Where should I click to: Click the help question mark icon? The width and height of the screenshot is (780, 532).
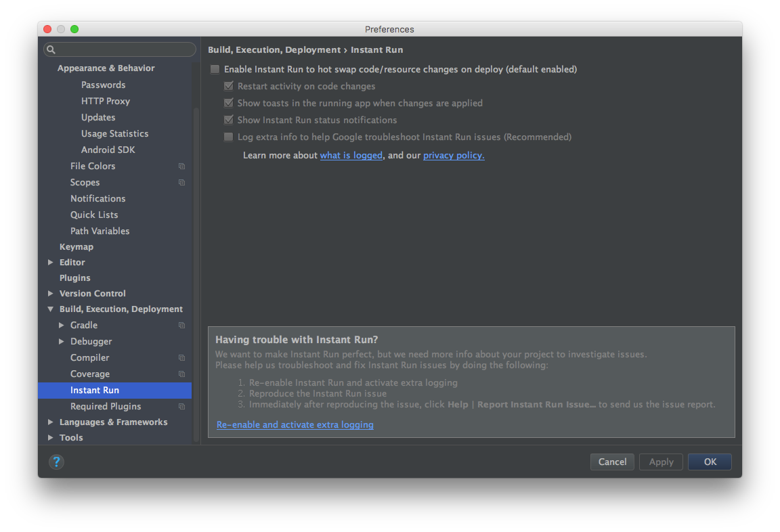(56, 462)
